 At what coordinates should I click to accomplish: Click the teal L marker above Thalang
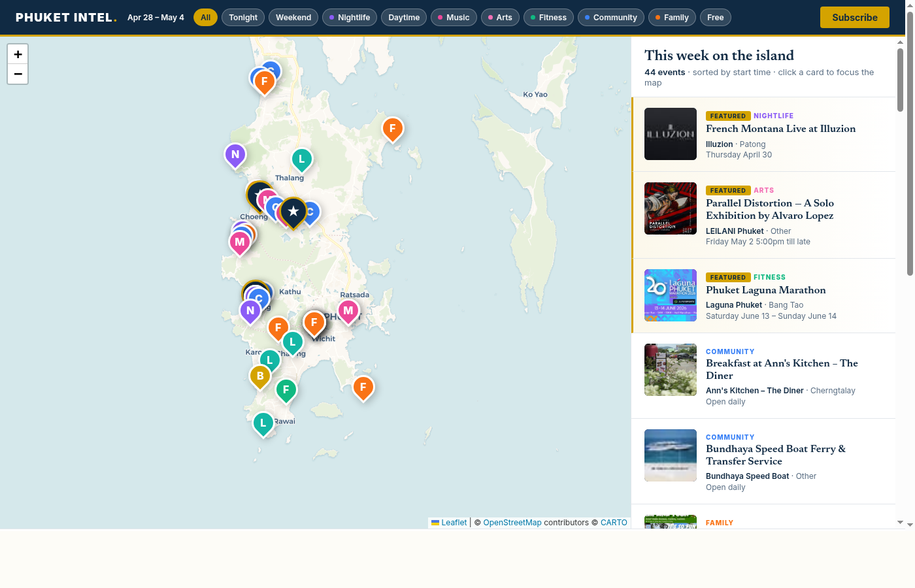[x=301, y=159]
